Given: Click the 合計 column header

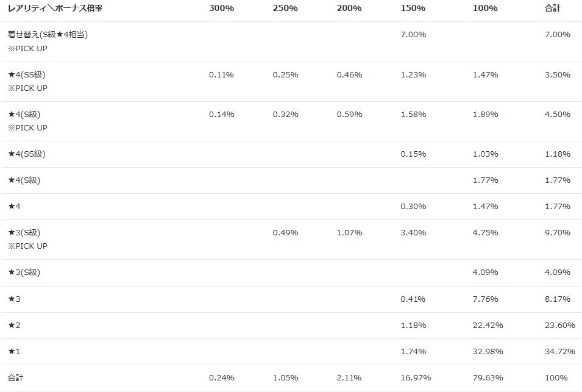Looking at the screenshot, I should 553,9.
